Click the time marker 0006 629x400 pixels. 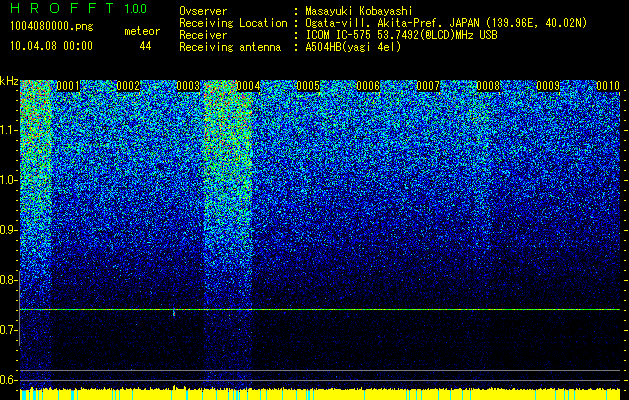pyautogui.click(x=368, y=86)
